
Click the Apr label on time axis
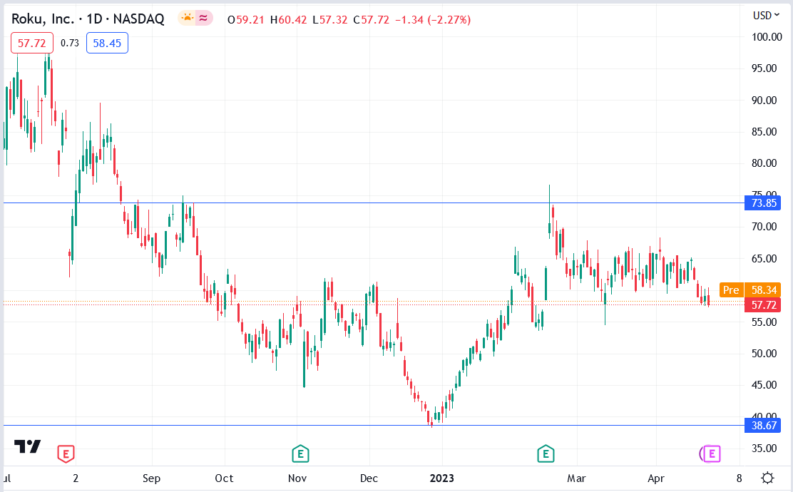(x=656, y=478)
